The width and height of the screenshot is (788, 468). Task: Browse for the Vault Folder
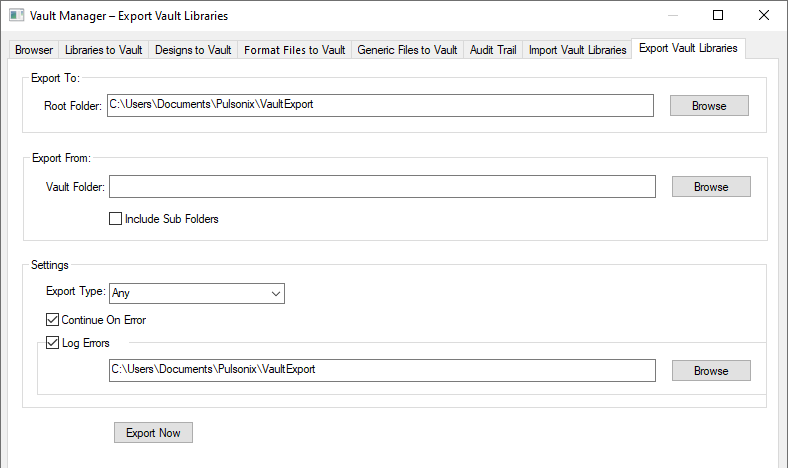711,187
